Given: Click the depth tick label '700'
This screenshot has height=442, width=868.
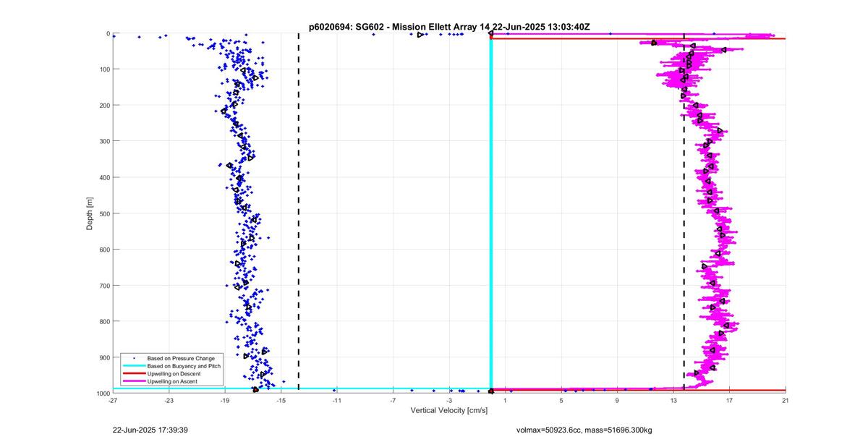Looking at the screenshot, I should point(104,286).
